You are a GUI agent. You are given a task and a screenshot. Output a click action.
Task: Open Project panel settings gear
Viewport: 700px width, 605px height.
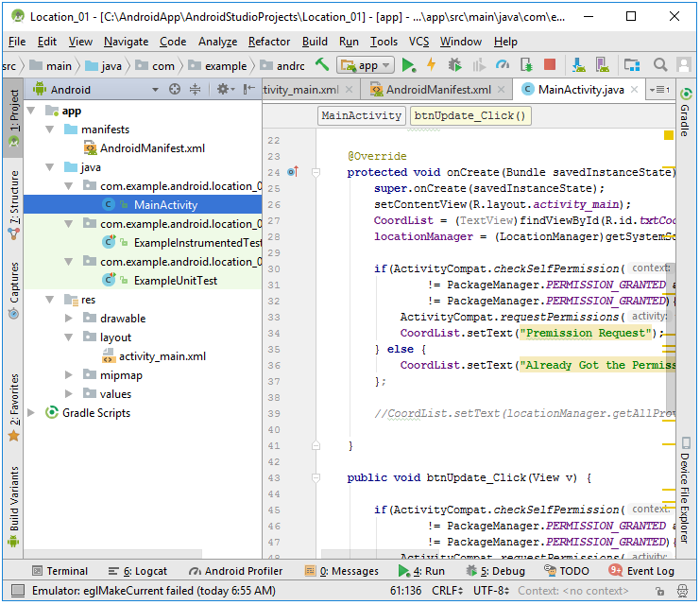pos(226,90)
